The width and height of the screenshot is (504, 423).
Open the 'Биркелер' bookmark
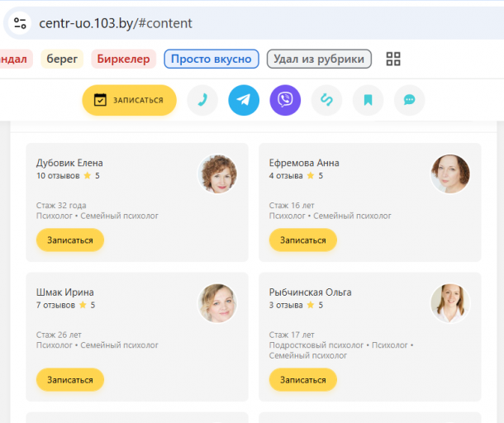point(123,59)
